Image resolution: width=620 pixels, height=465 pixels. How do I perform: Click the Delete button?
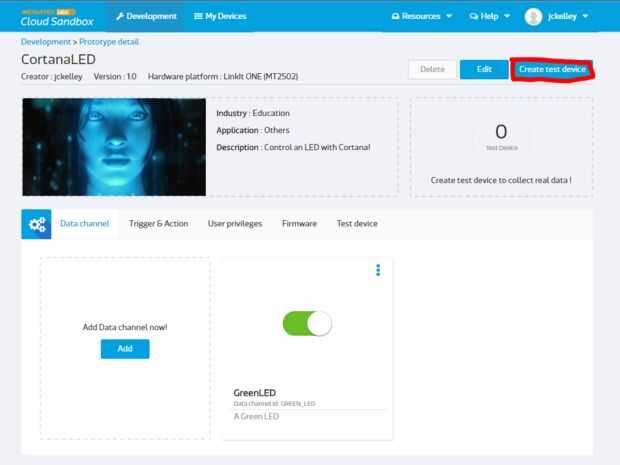pos(432,69)
